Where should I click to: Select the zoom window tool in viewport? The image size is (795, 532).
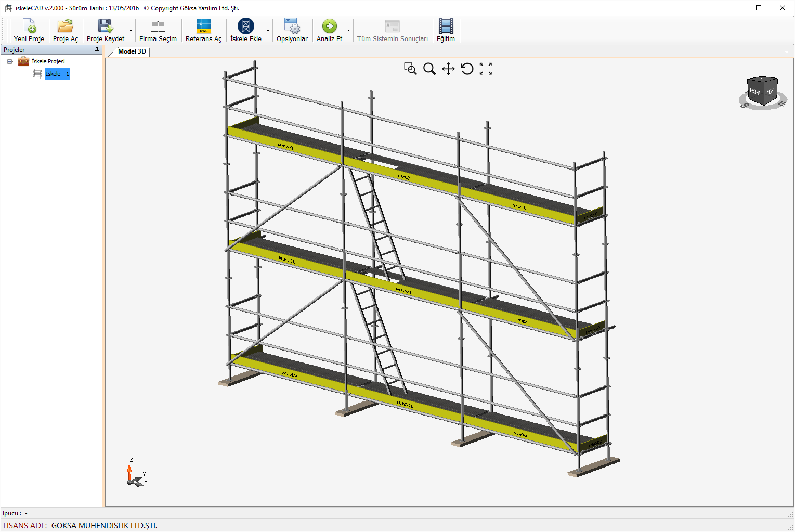pyautogui.click(x=410, y=69)
